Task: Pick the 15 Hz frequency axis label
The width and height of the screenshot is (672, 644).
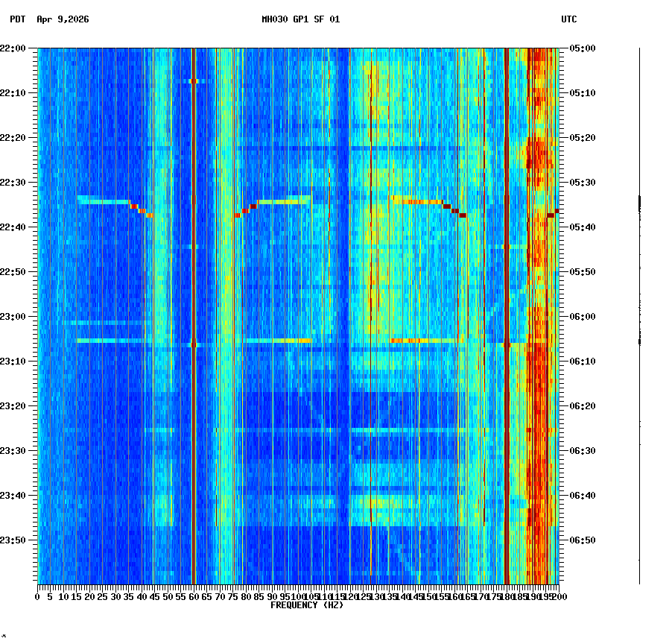Action: [76, 597]
